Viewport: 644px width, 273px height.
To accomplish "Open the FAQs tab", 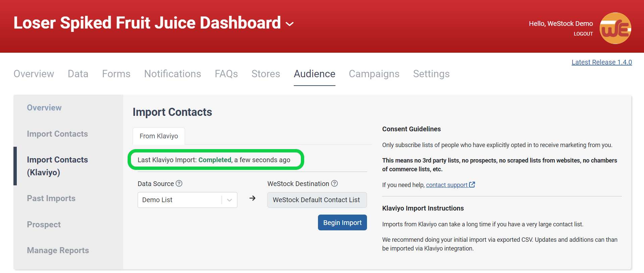I will 226,74.
